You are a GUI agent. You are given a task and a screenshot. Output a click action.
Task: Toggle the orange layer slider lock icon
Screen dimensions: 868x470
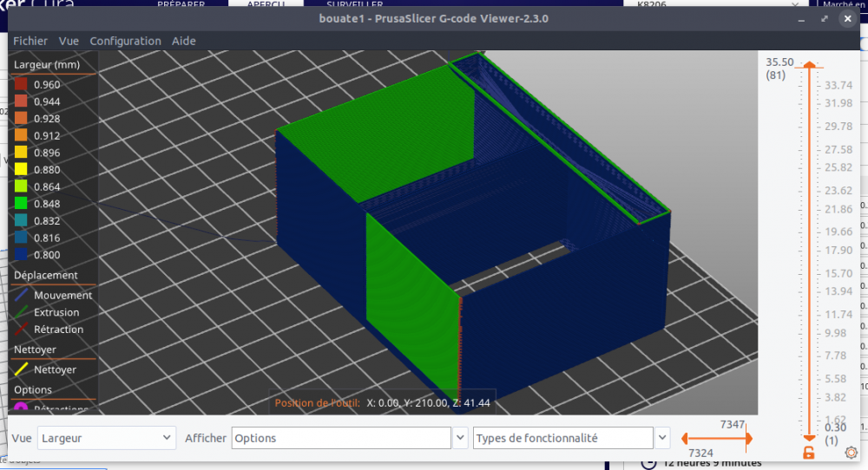[x=809, y=453]
